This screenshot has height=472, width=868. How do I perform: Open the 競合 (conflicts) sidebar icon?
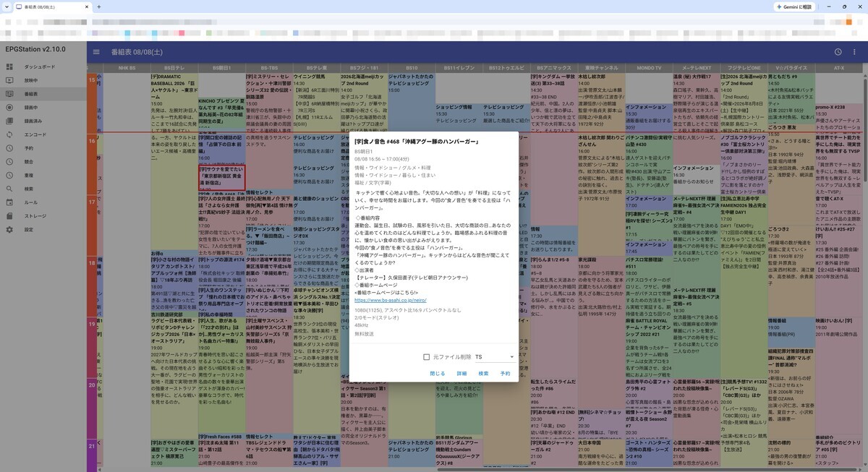tap(9, 162)
